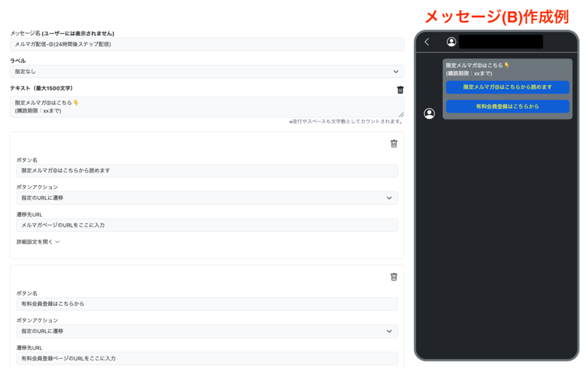This screenshot has width=588, height=368.
Task: Click trash icon of the second button card
Action: [x=394, y=277]
